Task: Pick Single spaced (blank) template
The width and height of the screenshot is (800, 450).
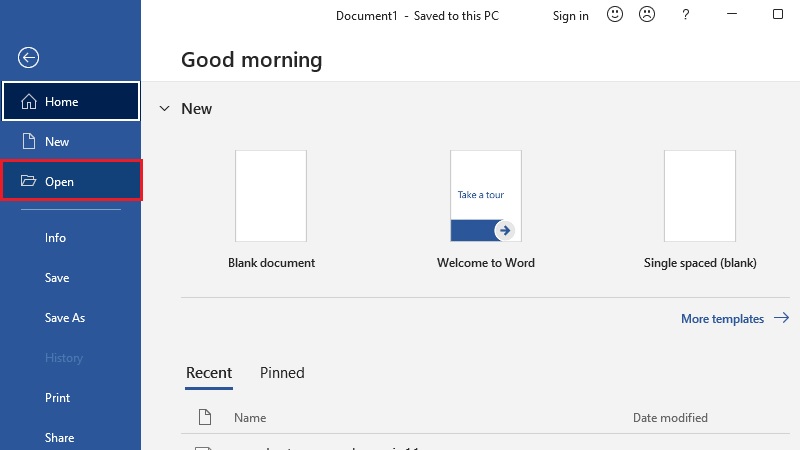Action: pos(700,196)
